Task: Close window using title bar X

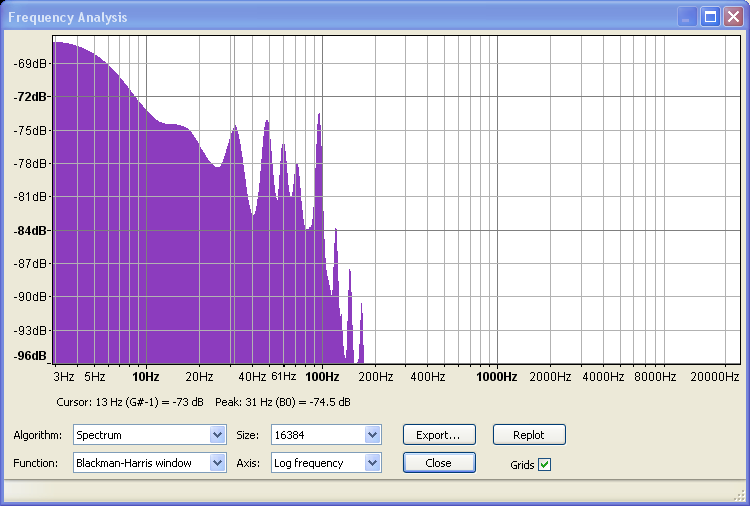Action: (x=733, y=17)
